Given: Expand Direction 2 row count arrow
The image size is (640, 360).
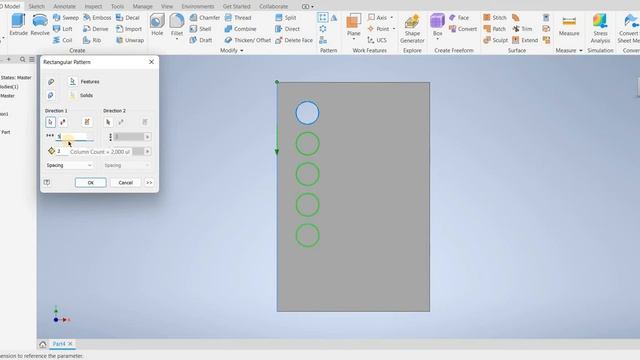Looking at the screenshot, I should (x=147, y=137).
